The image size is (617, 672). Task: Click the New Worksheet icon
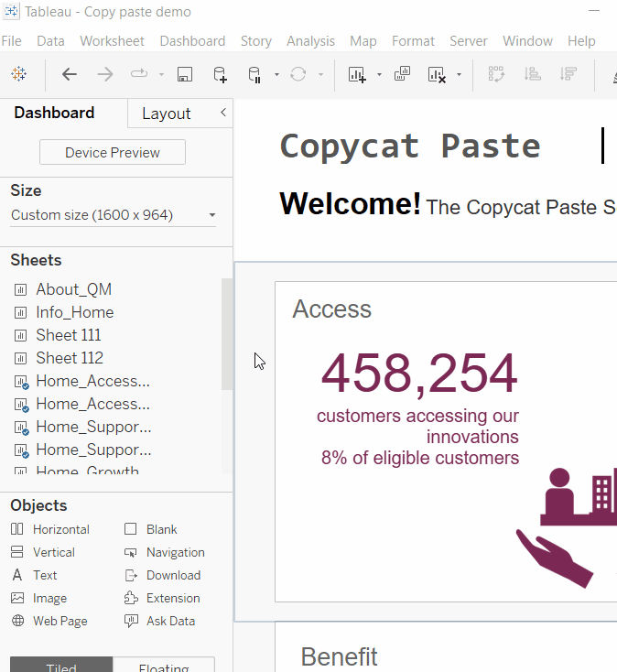click(x=356, y=74)
